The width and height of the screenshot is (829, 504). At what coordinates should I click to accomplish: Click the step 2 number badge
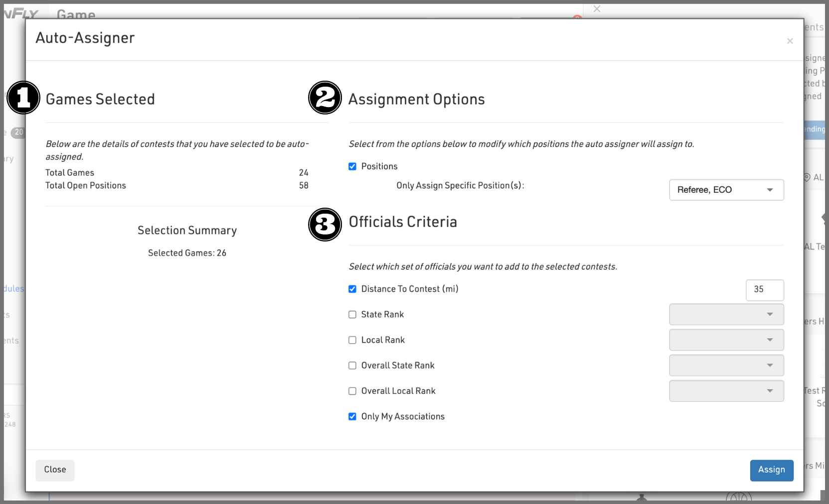click(325, 98)
